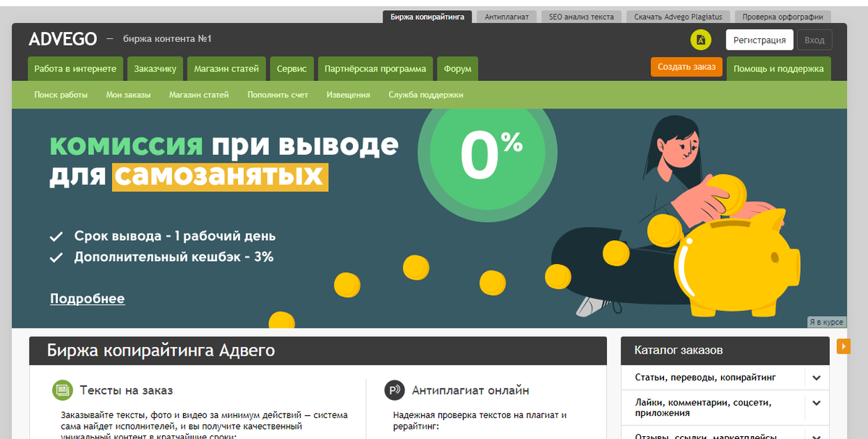Expand 'Лайки, комментарии, соцсети, приложения' category
Image resolution: width=868 pixels, height=439 pixels.
tap(817, 405)
